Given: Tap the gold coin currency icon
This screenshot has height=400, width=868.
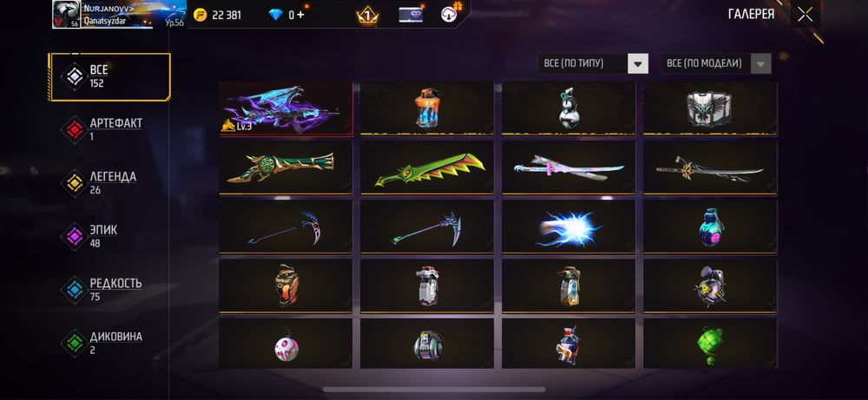Looking at the screenshot, I should pyautogui.click(x=200, y=15).
